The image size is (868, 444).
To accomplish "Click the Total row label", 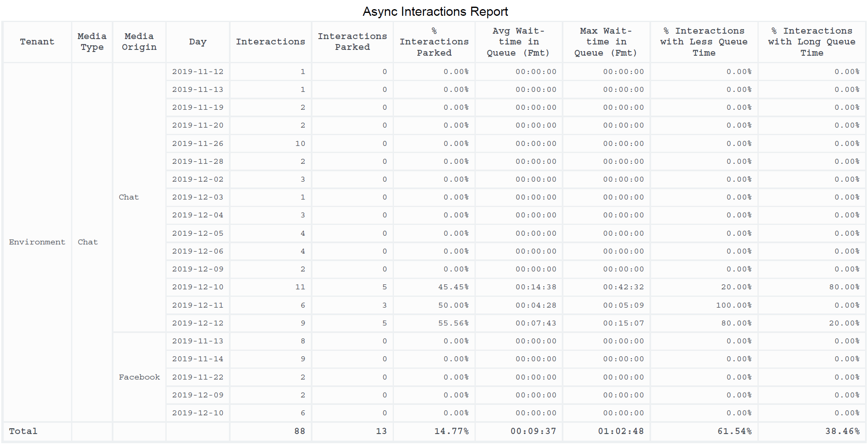I will [x=23, y=431].
